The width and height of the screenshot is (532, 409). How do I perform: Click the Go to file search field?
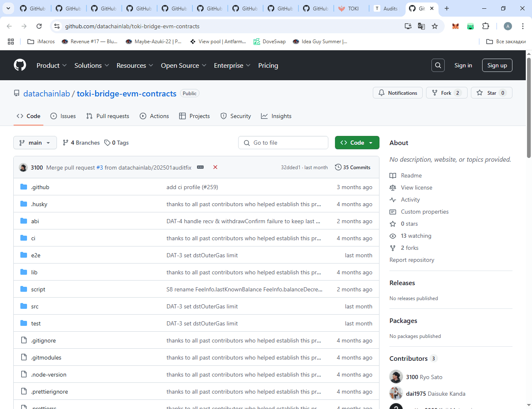tap(283, 143)
